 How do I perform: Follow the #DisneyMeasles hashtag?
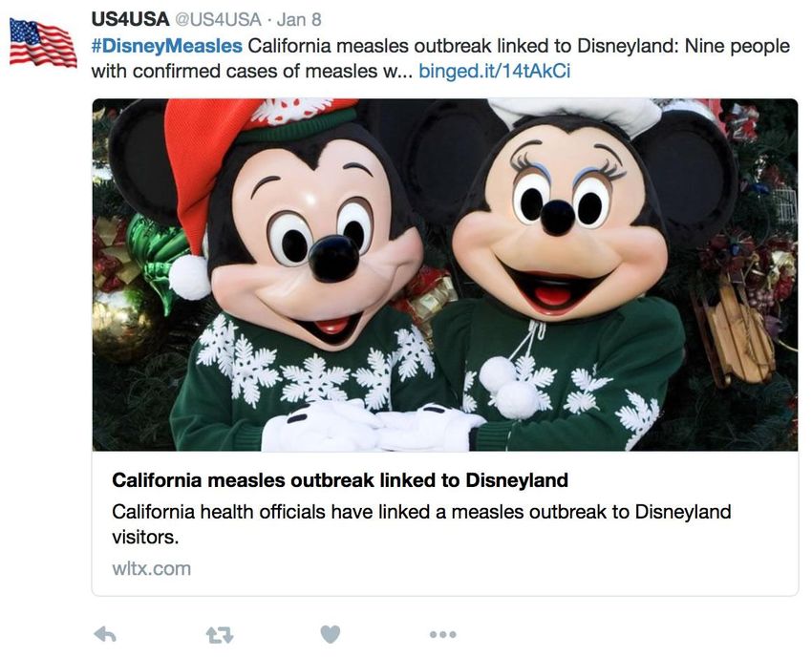pyautogui.click(x=167, y=46)
